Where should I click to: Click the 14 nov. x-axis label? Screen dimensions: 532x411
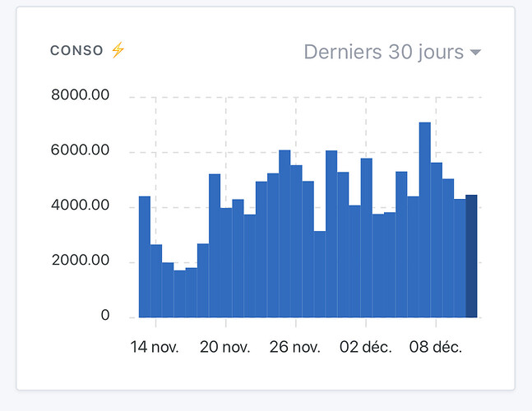pos(156,347)
